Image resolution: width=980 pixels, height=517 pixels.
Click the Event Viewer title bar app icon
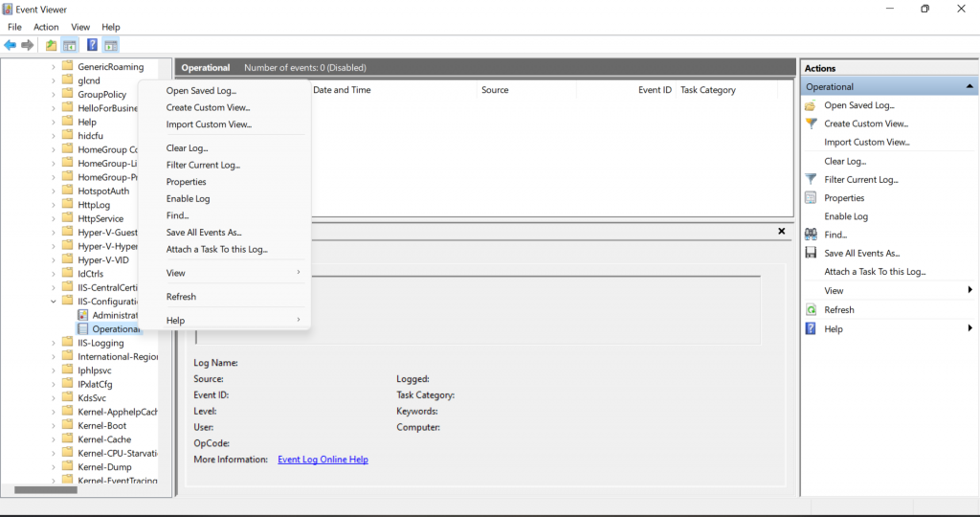tap(8, 10)
